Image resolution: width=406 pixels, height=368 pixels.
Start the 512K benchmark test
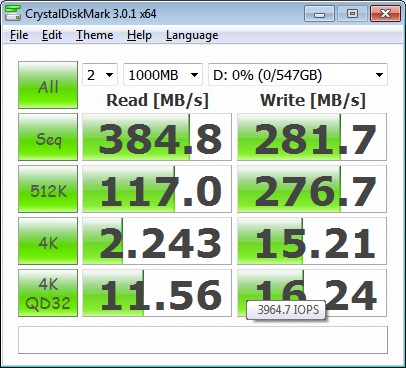coord(48,189)
